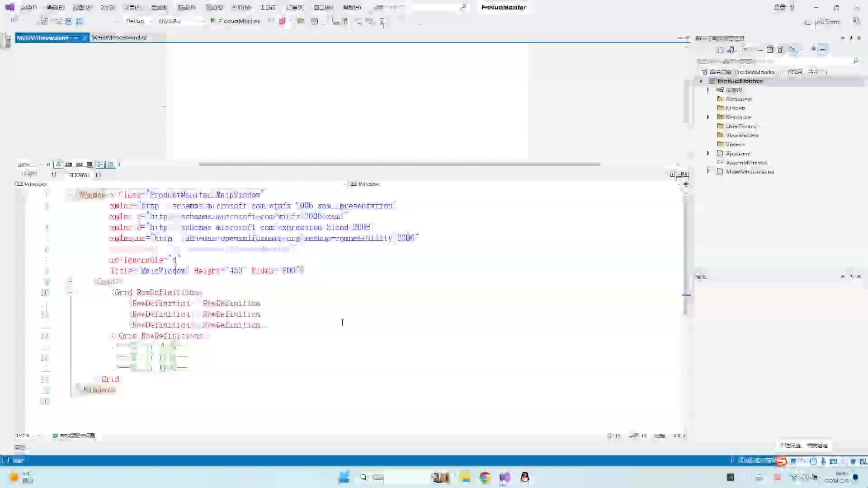Switch to the XAML pane tab
The image size is (868, 488).
coord(80,175)
